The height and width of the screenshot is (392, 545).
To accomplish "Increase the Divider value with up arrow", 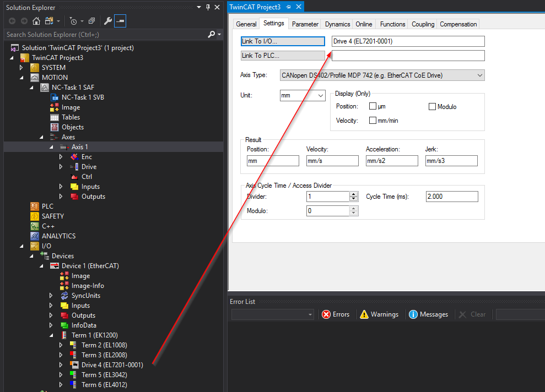I will tap(353, 194).
